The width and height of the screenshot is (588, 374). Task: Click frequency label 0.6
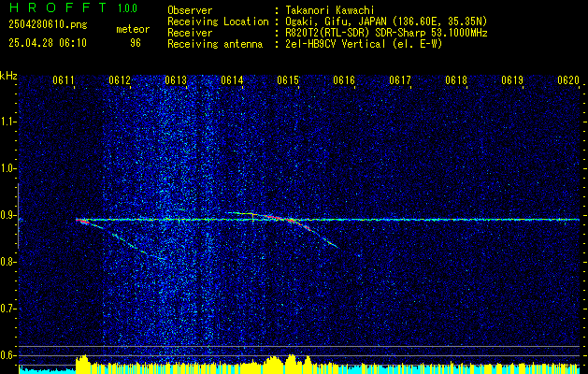coord(7,355)
